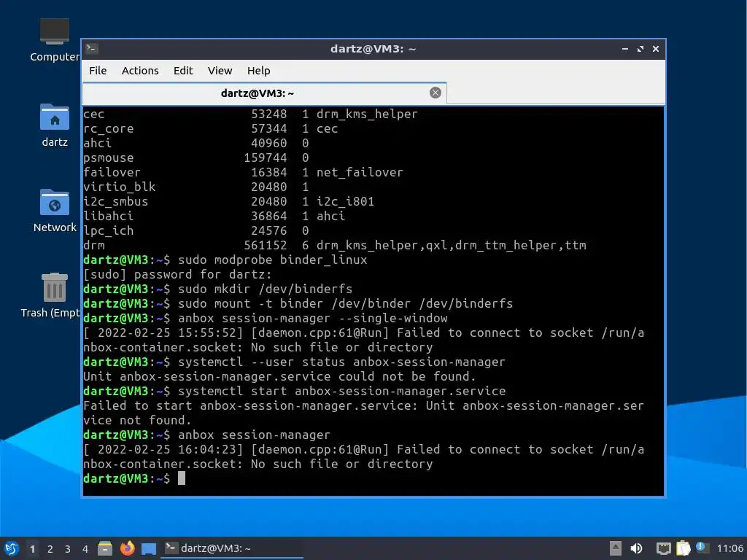Click 'systemctl --user status anbox-session-manager' command
This screenshot has width=747, height=560.
[x=341, y=362]
